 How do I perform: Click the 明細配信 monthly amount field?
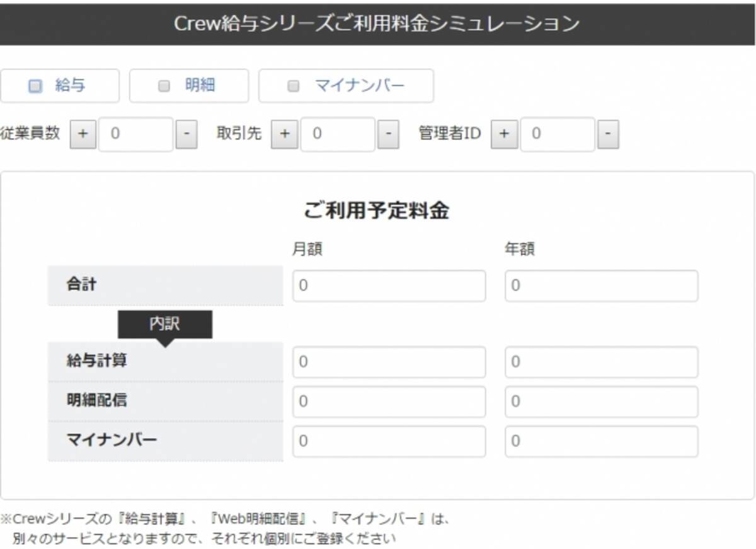click(x=389, y=402)
